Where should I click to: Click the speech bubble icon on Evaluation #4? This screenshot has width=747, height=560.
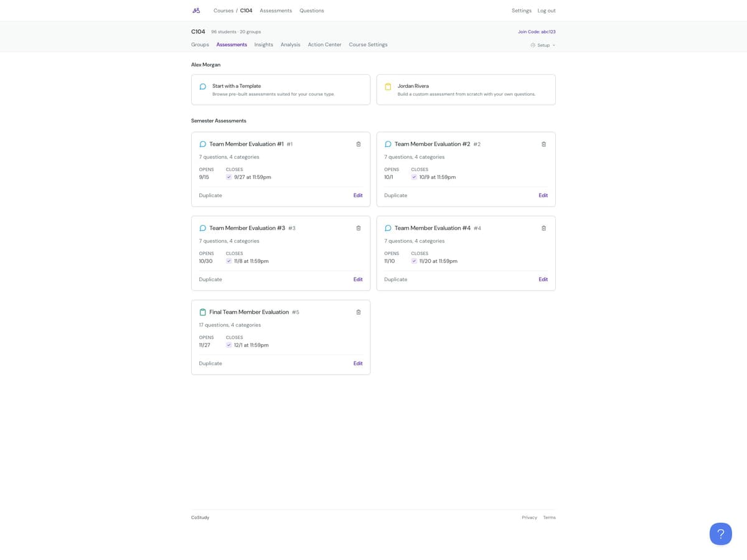(x=388, y=228)
